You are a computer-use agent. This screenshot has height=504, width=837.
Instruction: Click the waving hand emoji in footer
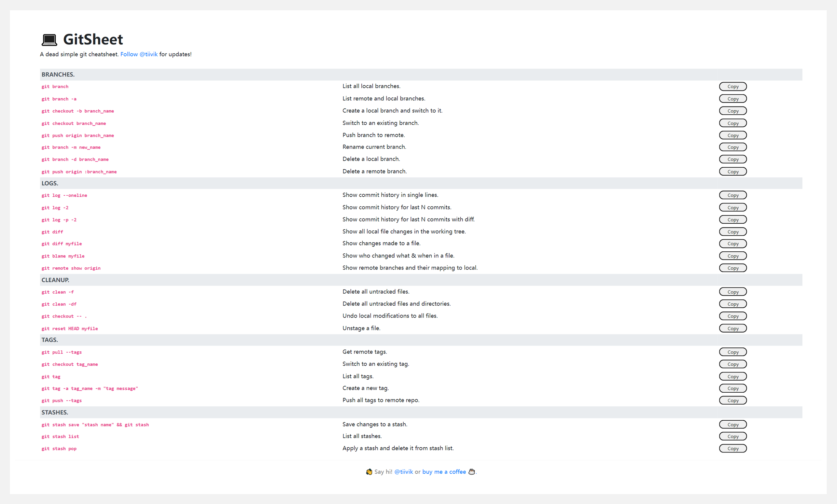[369, 472]
